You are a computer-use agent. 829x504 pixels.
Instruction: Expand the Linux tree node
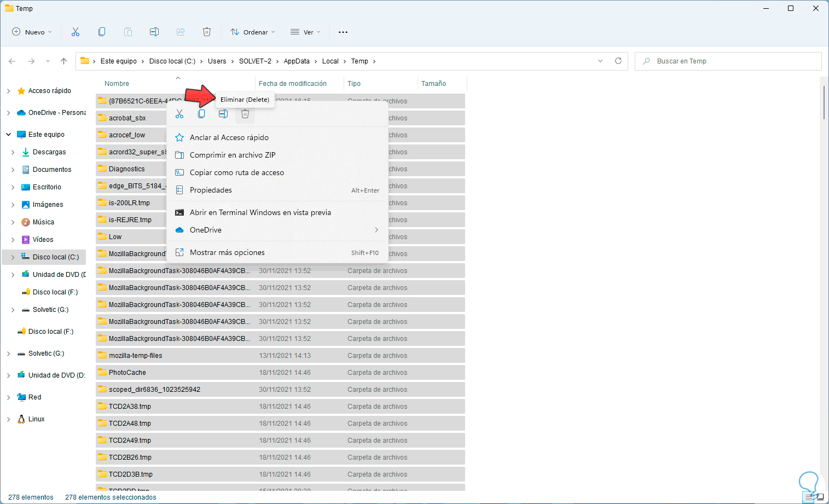(8, 419)
